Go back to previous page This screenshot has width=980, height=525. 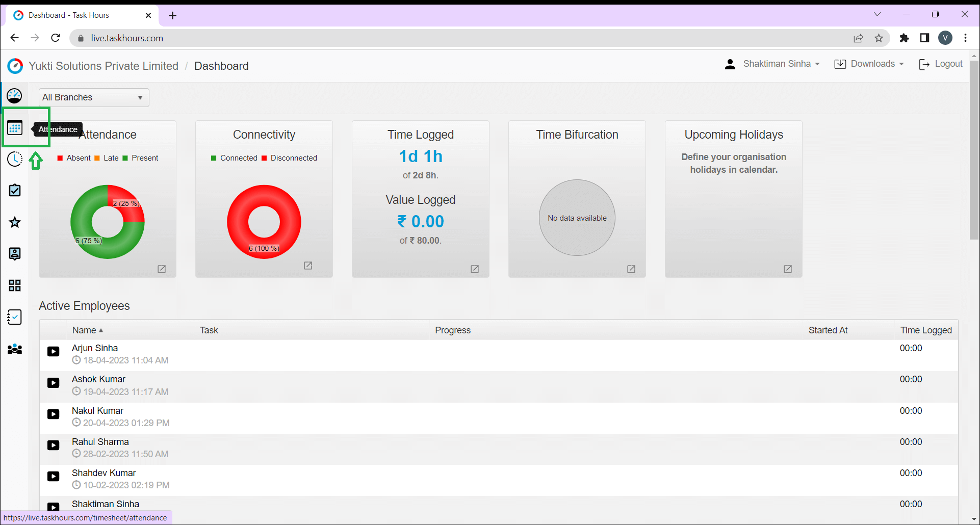pos(14,38)
